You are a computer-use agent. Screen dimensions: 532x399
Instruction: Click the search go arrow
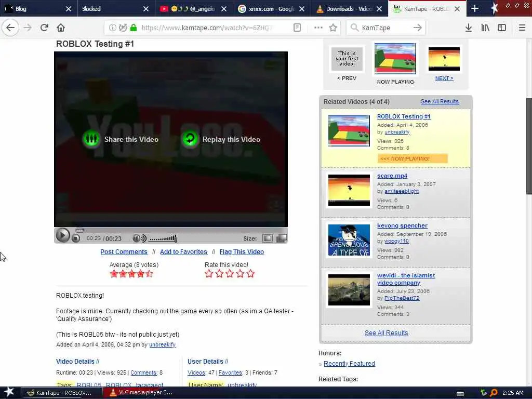[417, 28]
